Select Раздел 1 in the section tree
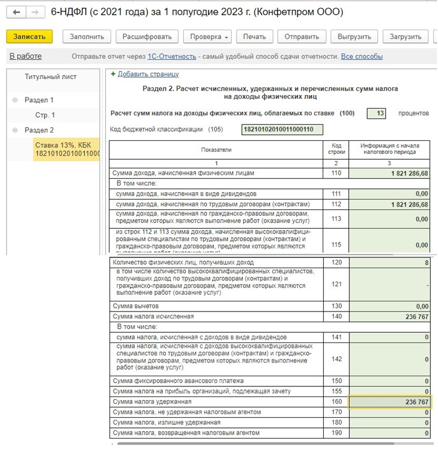The width and height of the screenshot is (438, 450). click(39, 100)
